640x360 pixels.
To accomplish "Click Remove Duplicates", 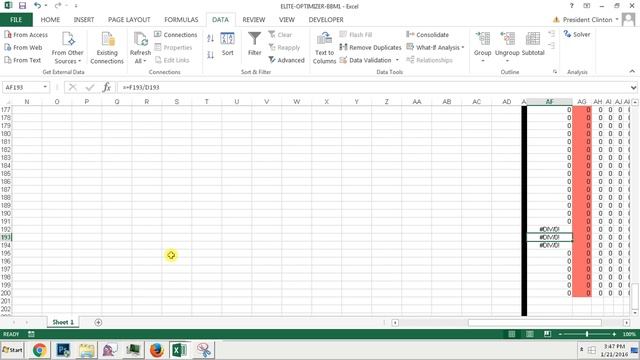I will 371,47.
